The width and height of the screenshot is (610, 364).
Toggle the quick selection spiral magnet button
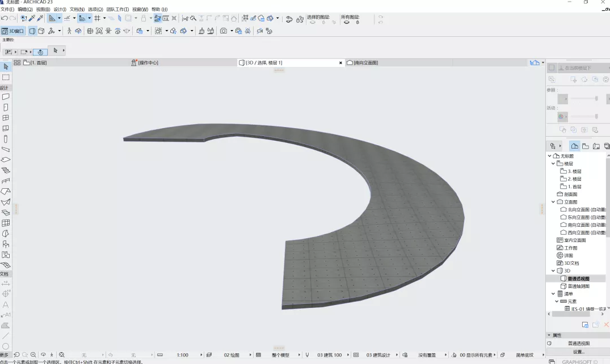40,52
